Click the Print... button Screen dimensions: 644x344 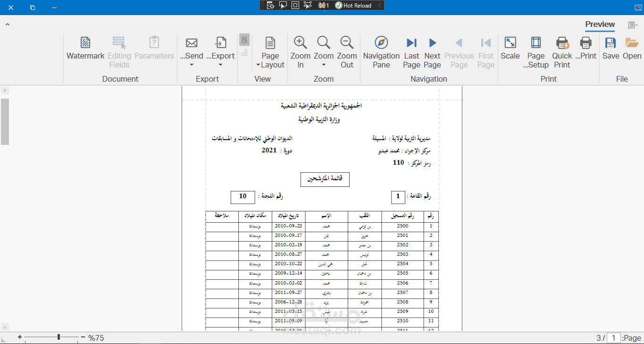click(586, 49)
